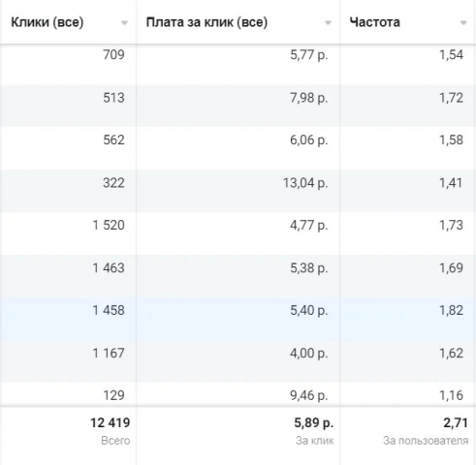Select frequency value 1,62
This screenshot has width=476, height=465.
pos(451,353)
